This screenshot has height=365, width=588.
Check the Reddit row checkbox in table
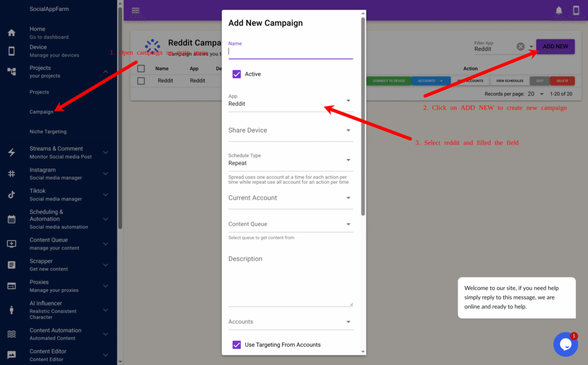click(141, 81)
